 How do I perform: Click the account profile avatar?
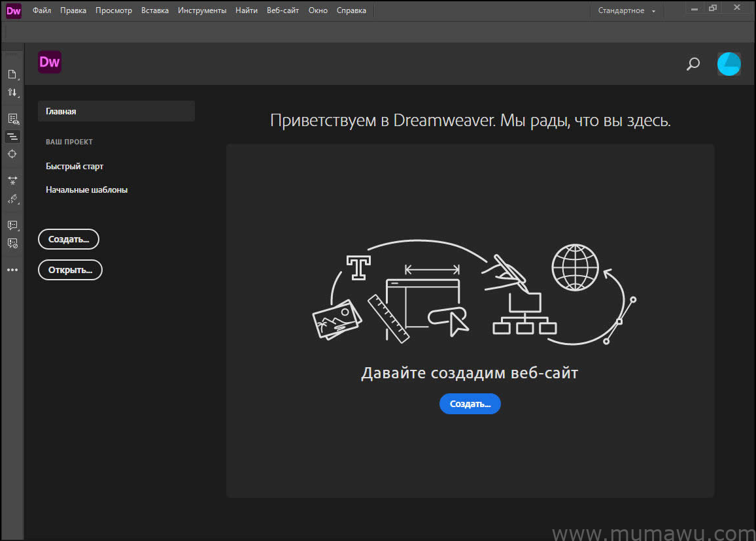pyautogui.click(x=729, y=64)
